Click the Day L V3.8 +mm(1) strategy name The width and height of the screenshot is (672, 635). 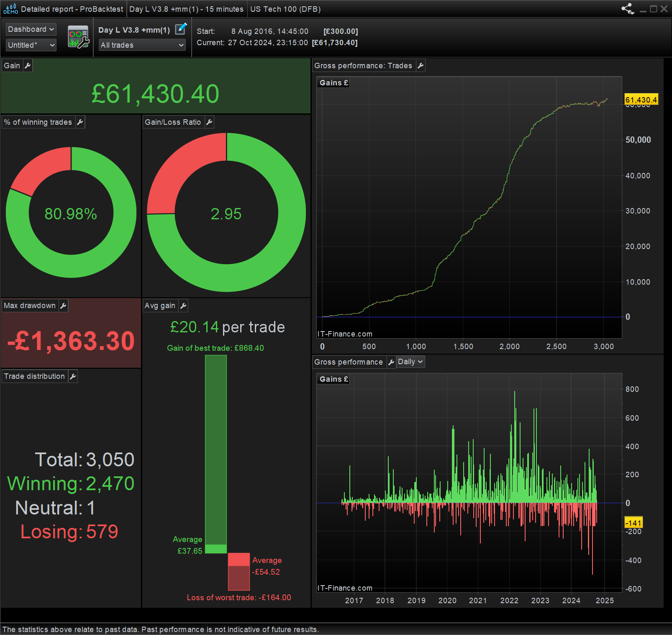coord(134,30)
